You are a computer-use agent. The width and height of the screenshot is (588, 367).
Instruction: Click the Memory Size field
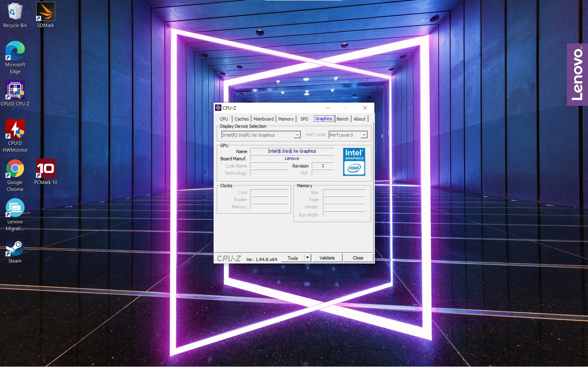coord(344,193)
